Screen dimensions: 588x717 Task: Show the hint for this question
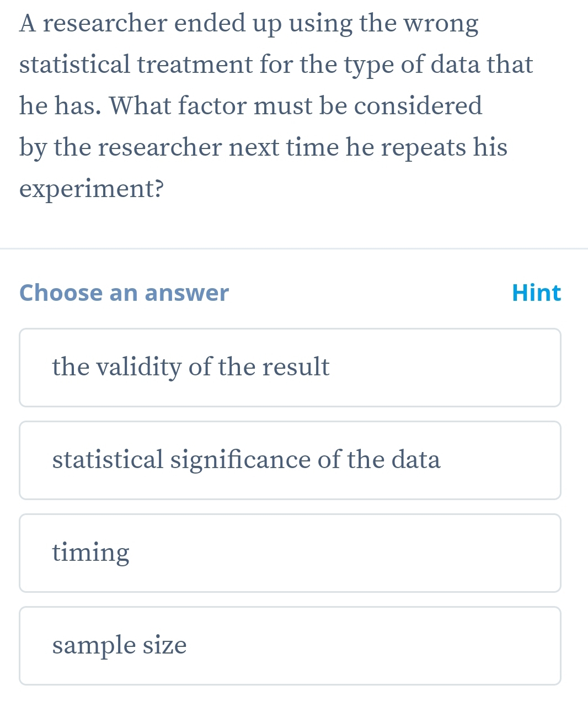[536, 293]
